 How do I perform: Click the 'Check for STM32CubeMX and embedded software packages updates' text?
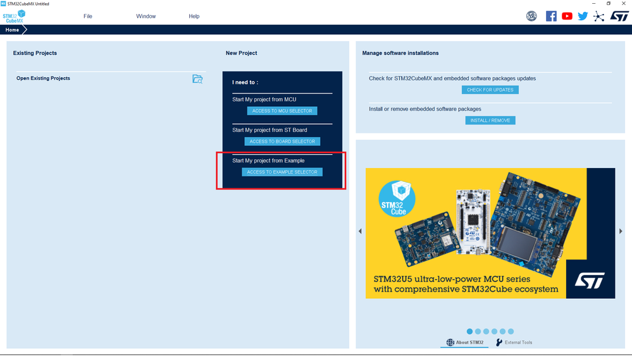(452, 78)
